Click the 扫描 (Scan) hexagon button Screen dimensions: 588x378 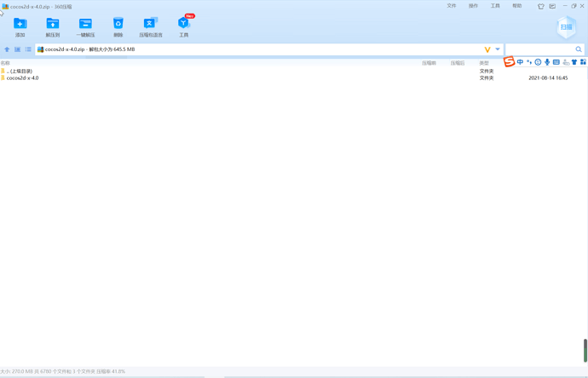(x=566, y=27)
